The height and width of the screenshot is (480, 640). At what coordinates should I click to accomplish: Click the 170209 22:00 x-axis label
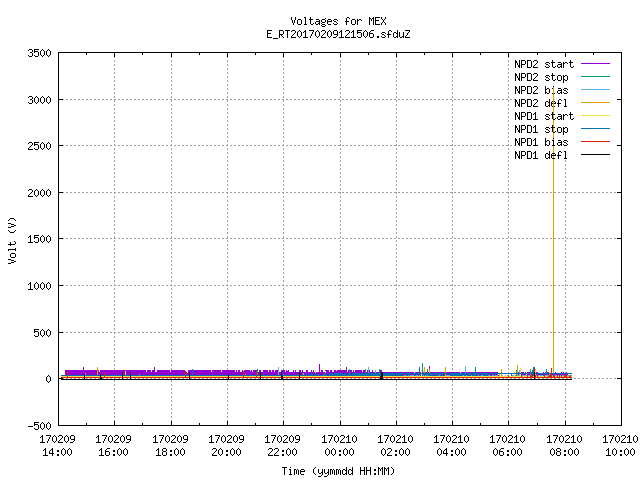[x=283, y=446]
